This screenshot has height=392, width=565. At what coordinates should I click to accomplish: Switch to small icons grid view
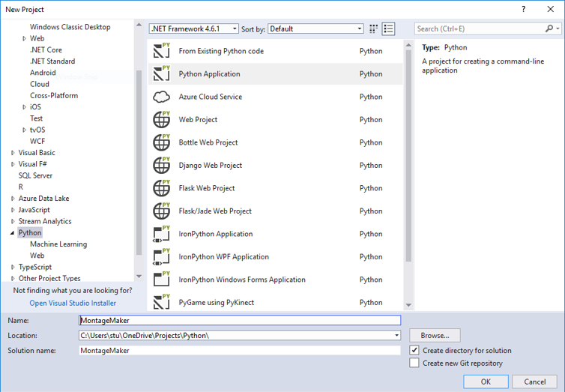pyautogui.click(x=374, y=28)
